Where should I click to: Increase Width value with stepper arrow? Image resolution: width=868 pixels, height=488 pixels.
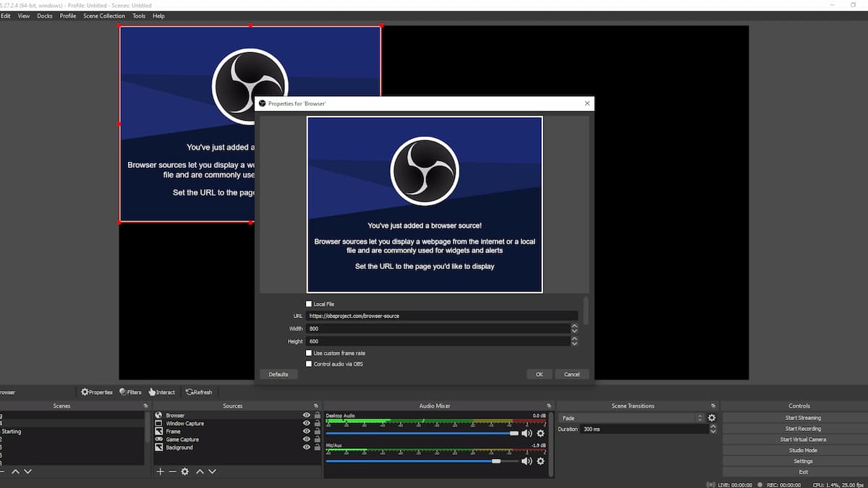pos(574,326)
